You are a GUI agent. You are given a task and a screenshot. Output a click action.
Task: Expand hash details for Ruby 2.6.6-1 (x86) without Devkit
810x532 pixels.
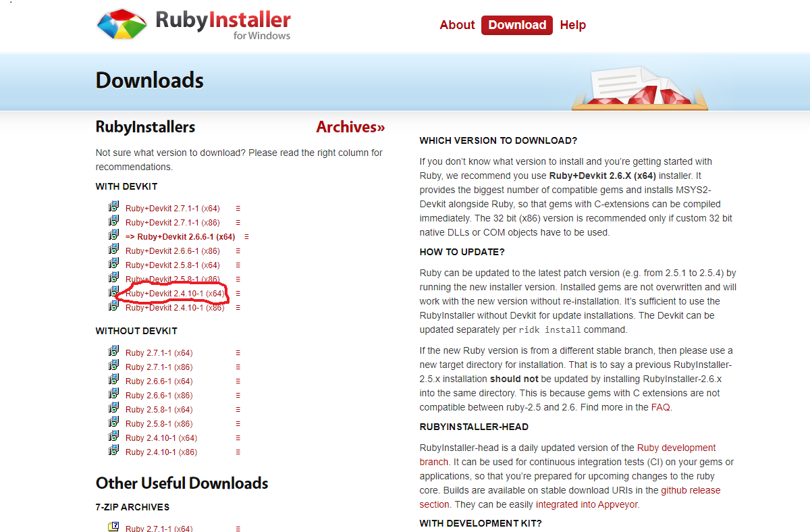pos(238,396)
